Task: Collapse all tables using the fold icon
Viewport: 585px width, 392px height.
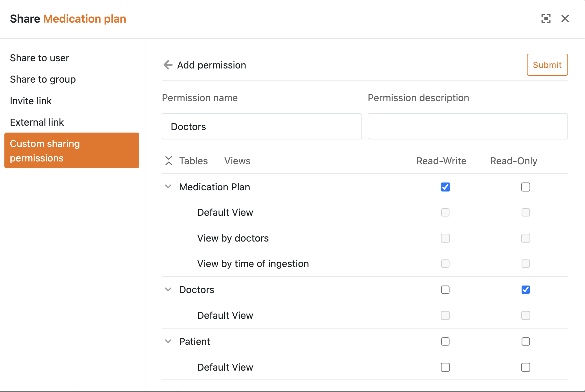Action: coord(169,161)
